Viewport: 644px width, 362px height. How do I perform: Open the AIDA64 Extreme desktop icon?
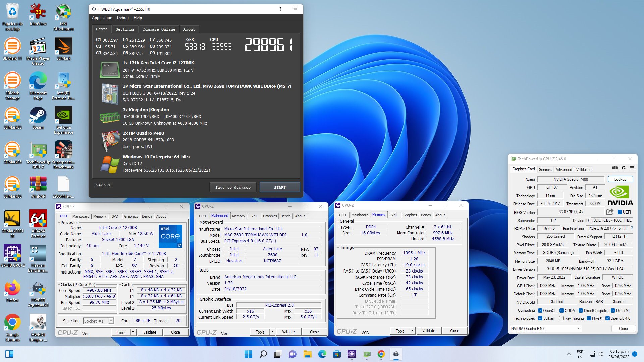[x=38, y=224]
